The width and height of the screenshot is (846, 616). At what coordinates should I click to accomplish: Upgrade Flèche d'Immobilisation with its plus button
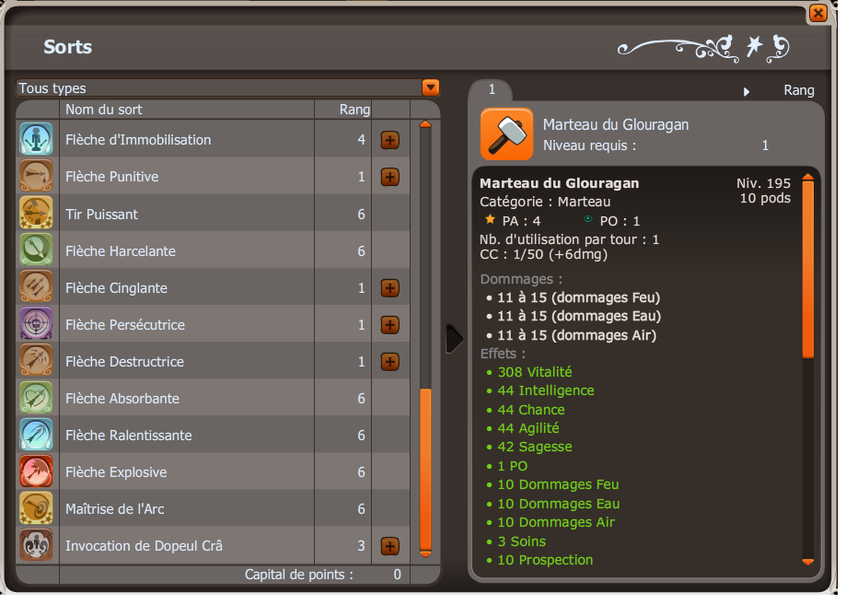(x=390, y=140)
